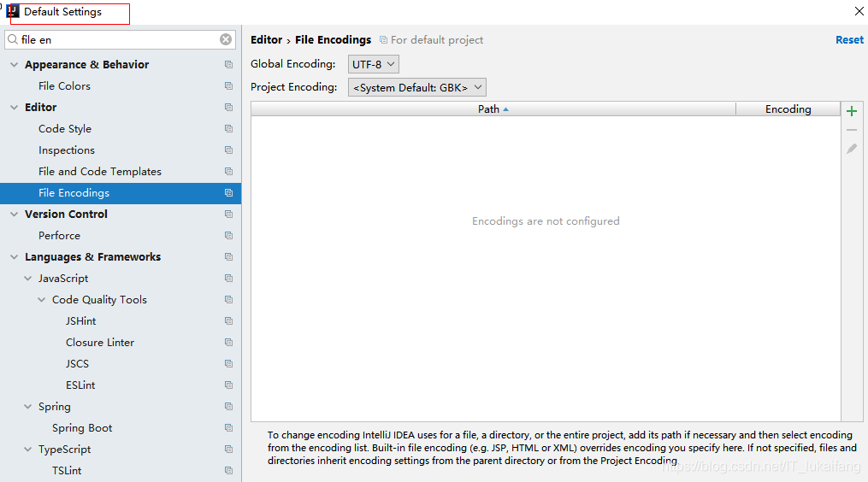The image size is (868, 482).
Task: Click project-level icon next to ESLint
Action: (x=228, y=385)
